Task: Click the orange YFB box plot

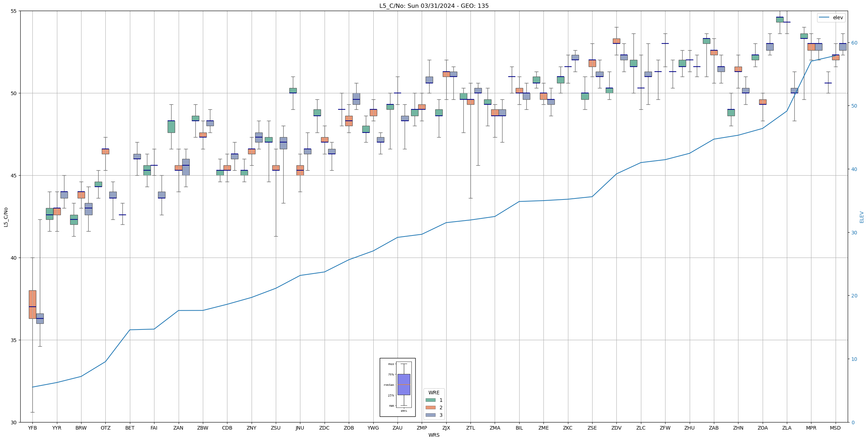Action: tap(32, 304)
